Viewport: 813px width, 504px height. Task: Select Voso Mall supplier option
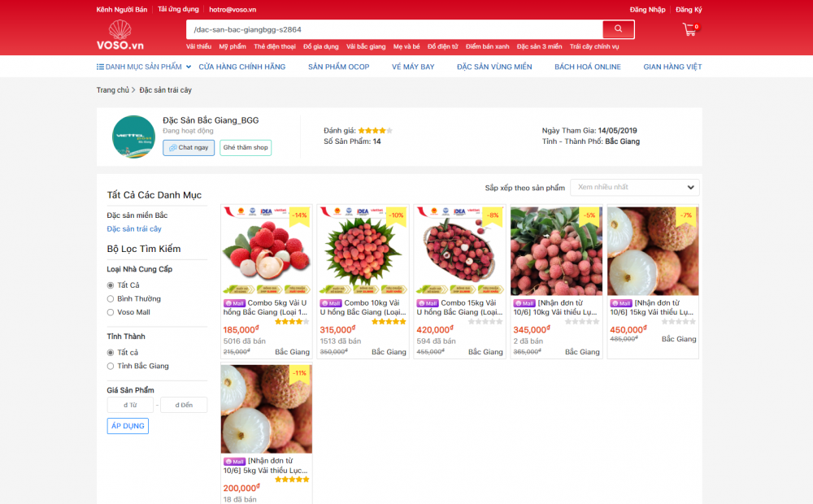[x=111, y=312]
